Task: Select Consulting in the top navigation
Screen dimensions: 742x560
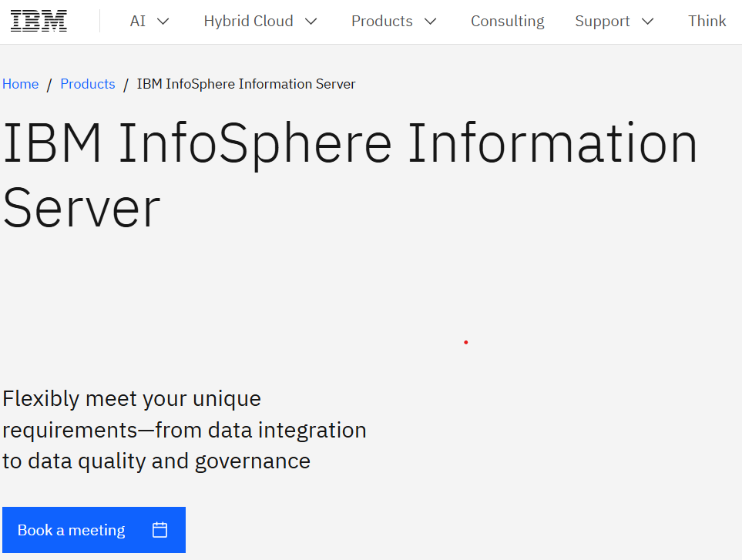Action: 507,21
